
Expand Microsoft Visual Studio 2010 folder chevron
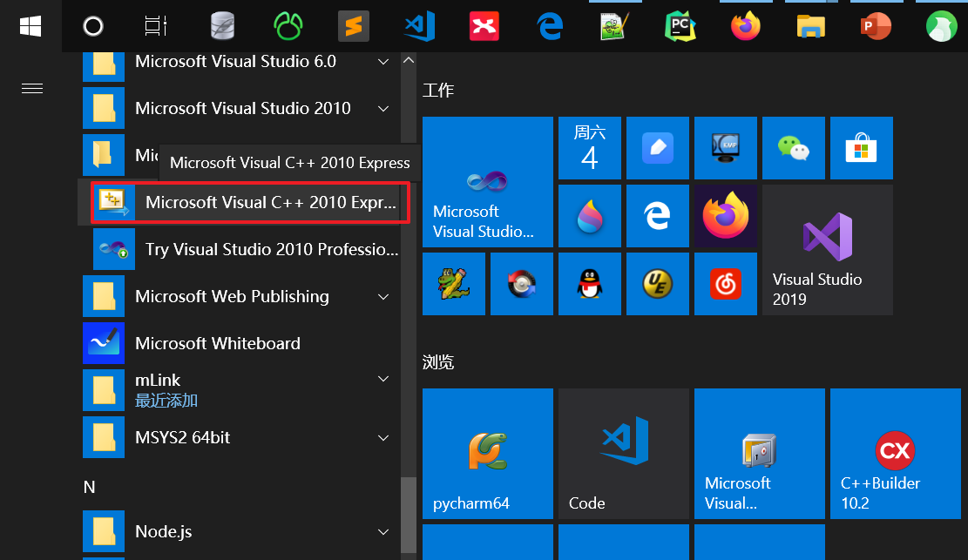[383, 109]
